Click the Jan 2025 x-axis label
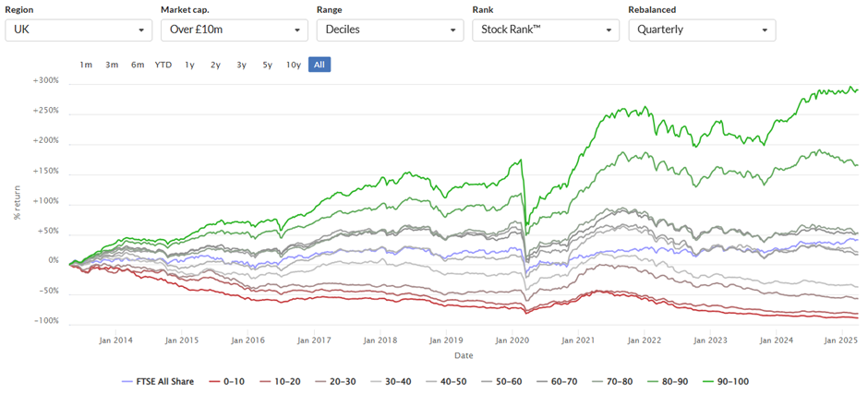This screenshot has height=394, width=868. point(841,340)
